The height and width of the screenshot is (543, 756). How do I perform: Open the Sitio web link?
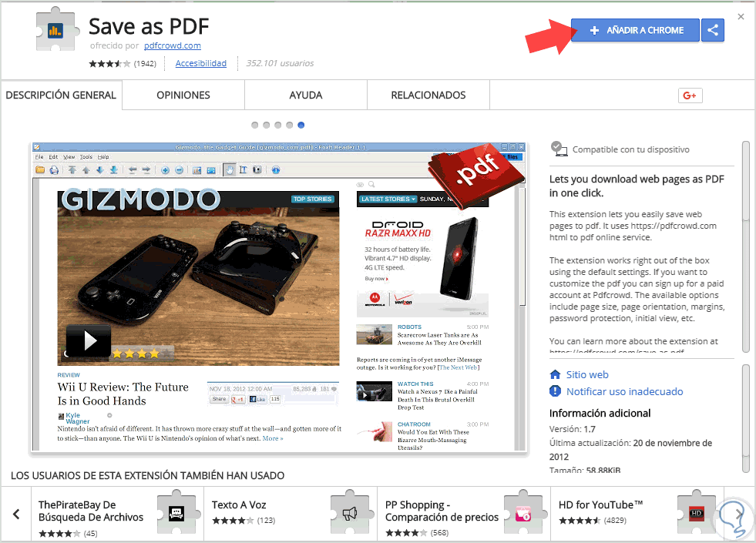[x=586, y=375]
